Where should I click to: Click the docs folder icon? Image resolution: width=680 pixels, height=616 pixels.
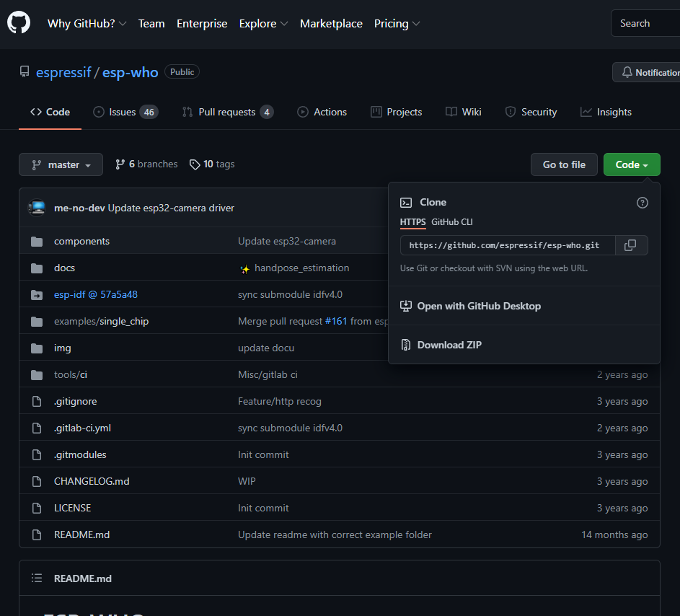tap(37, 268)
